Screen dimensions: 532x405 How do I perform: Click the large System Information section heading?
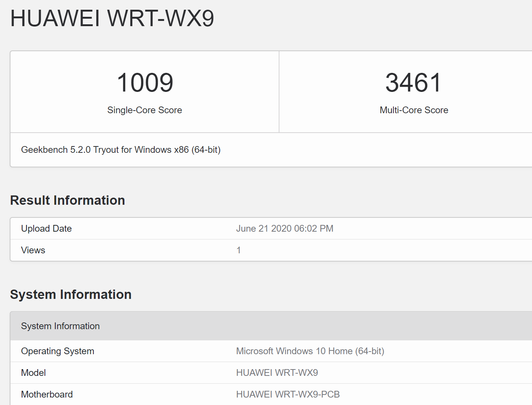[x=71, y=294]
